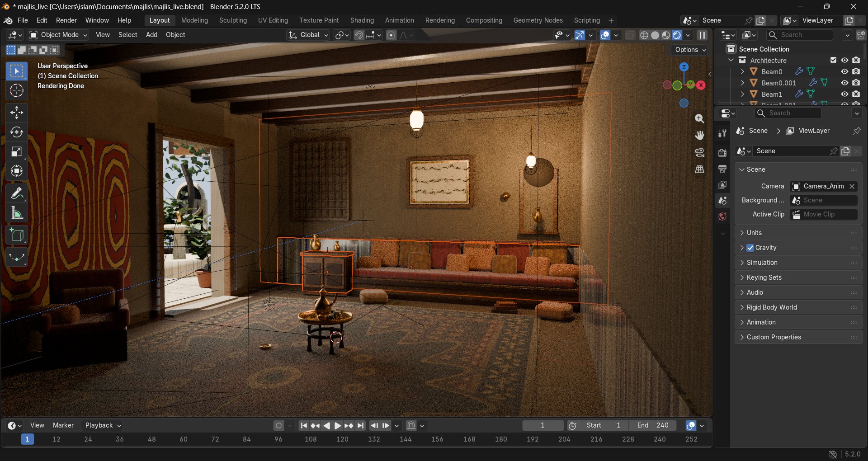The image size is (868, 461).
Task: Collapse the Architecture collection
Action: (x=731, y=60)
